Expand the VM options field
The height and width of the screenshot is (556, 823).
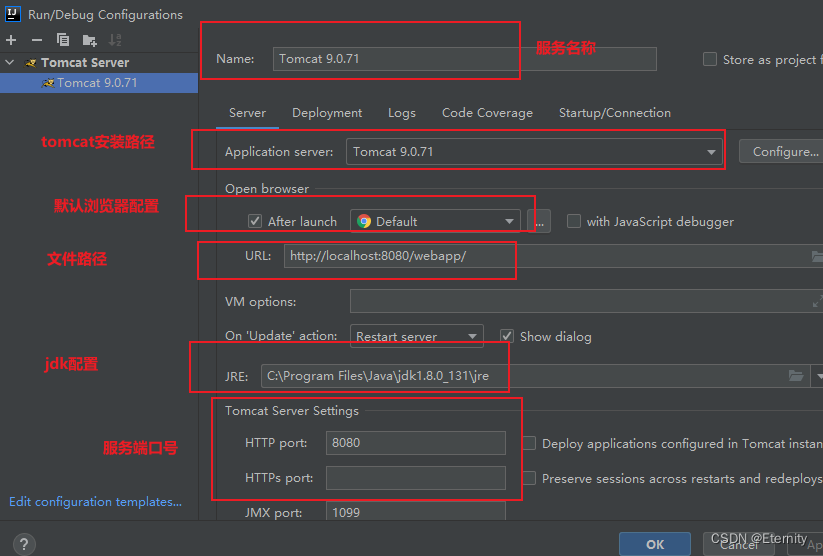click(x=817, y=301)
